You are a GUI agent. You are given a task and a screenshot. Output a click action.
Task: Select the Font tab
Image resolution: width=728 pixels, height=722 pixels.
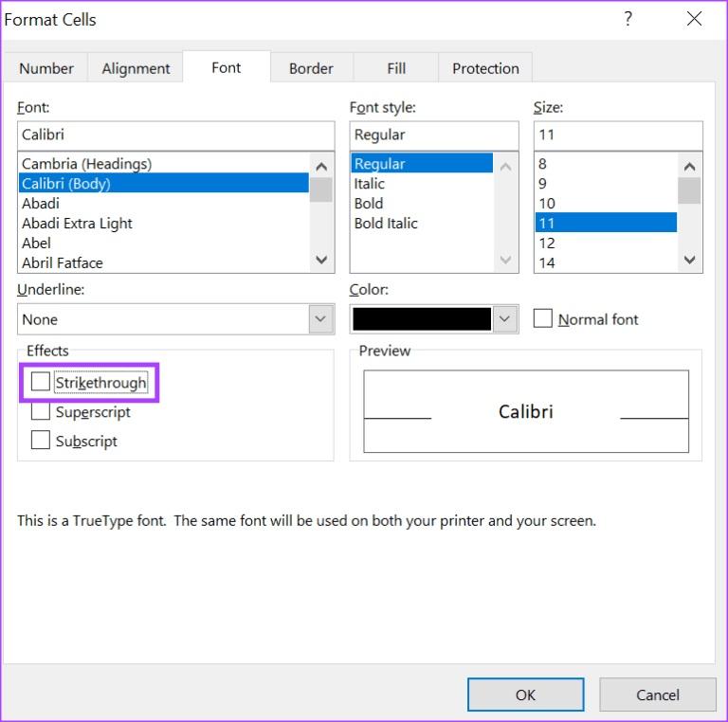(227, 67)
